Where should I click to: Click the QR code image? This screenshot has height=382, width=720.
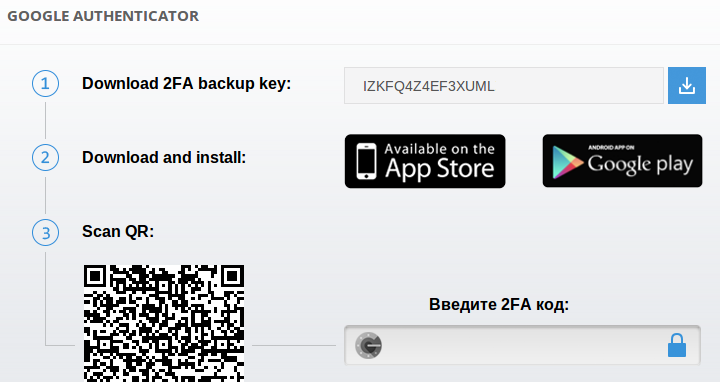pyautogui.click(x=164, y=323)
